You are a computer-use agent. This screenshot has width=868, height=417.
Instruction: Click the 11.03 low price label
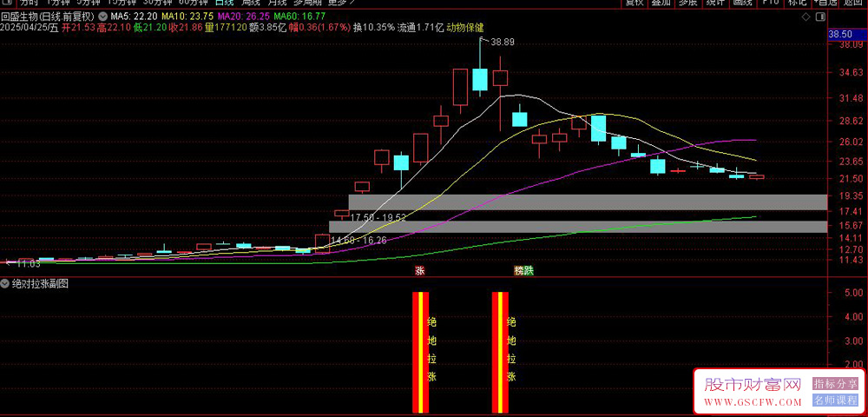click(29, 263)
